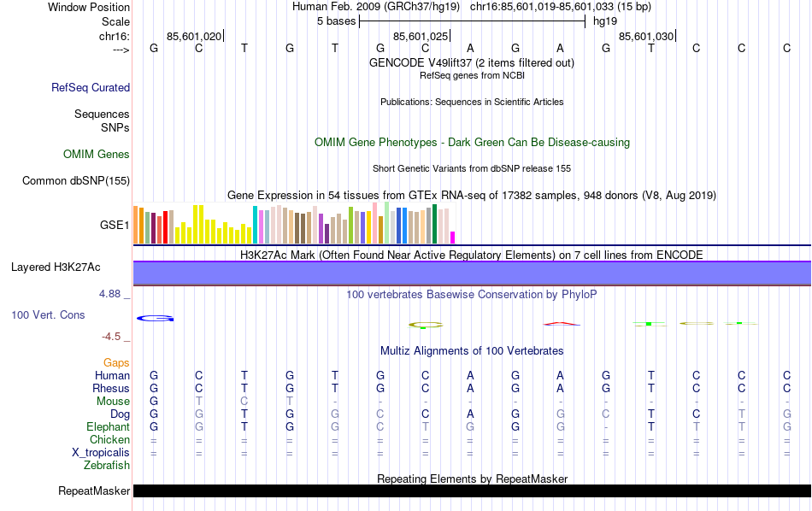The height and width of the screenshot is (511, 812).
Task: Open the Layered H3K27Ac track label
Action: coord(56,267)
